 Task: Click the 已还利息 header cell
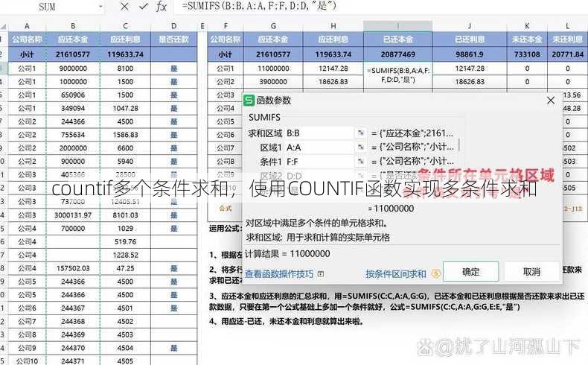point(470,39)
